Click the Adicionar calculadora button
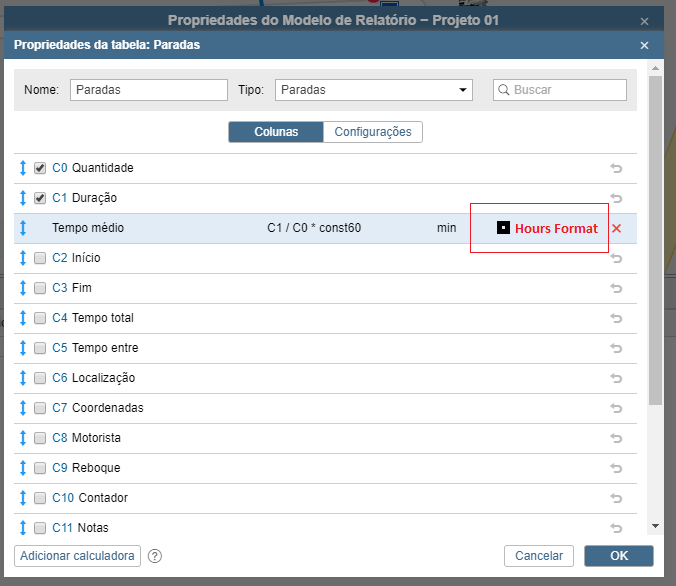676x586 pixels. tap(77, 556)
